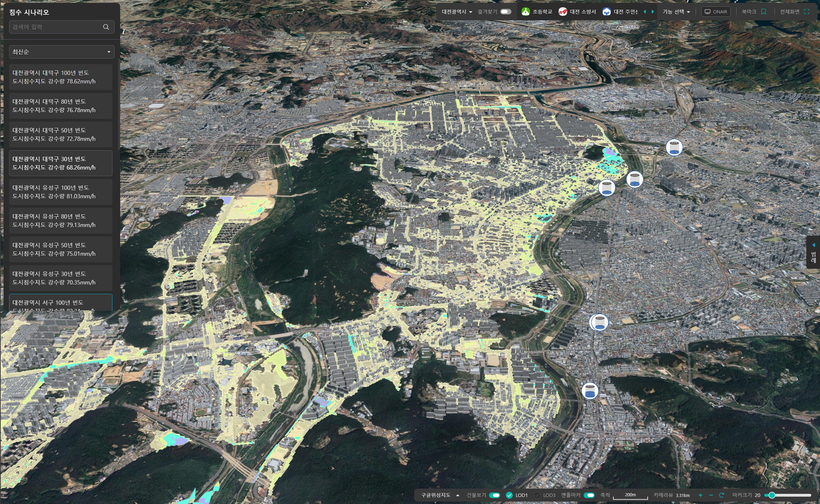Select 유성구 30년 빈도 70.35mm/h scenario
The height and width of the screenshot is (504, 820).
click(61, 278)
